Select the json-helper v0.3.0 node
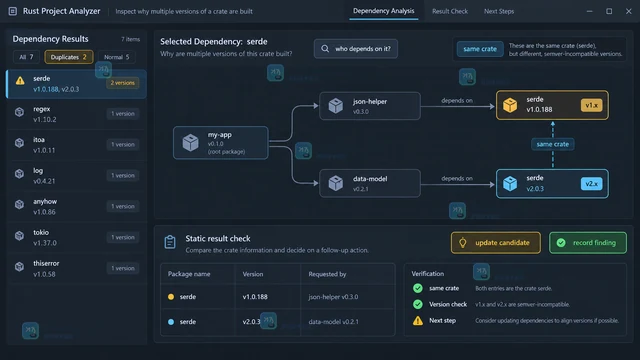640x360 pixels. [369, 106]
